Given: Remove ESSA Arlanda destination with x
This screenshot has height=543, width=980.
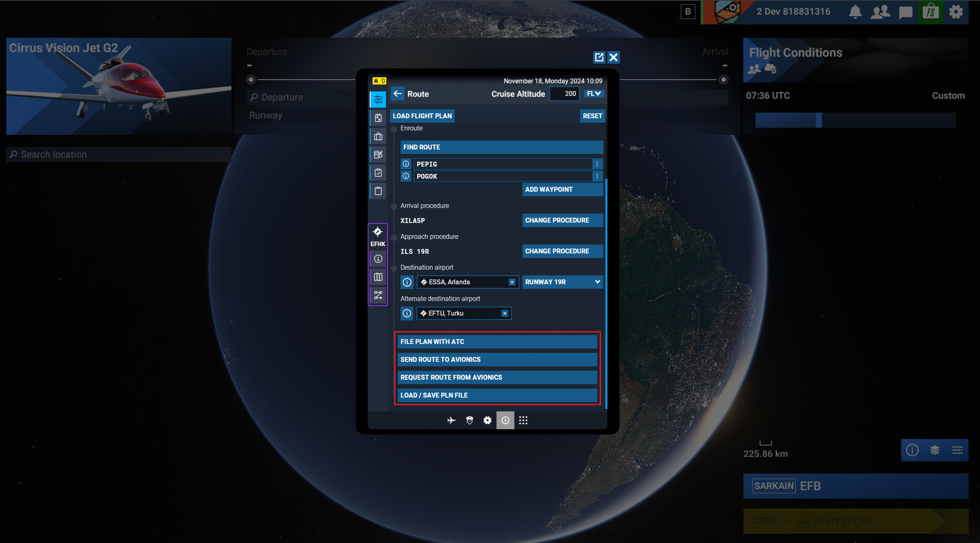Looking at the screenshot, I should tap(512, 282).
